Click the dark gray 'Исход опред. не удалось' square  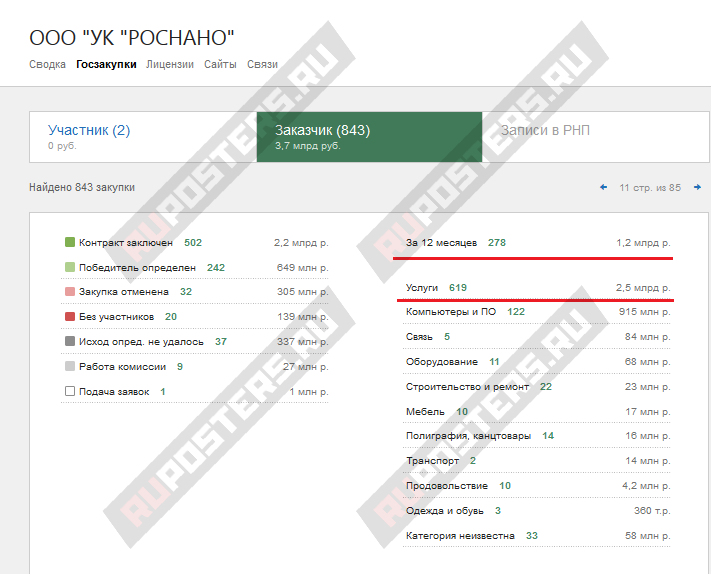click(x=70, y=341)
